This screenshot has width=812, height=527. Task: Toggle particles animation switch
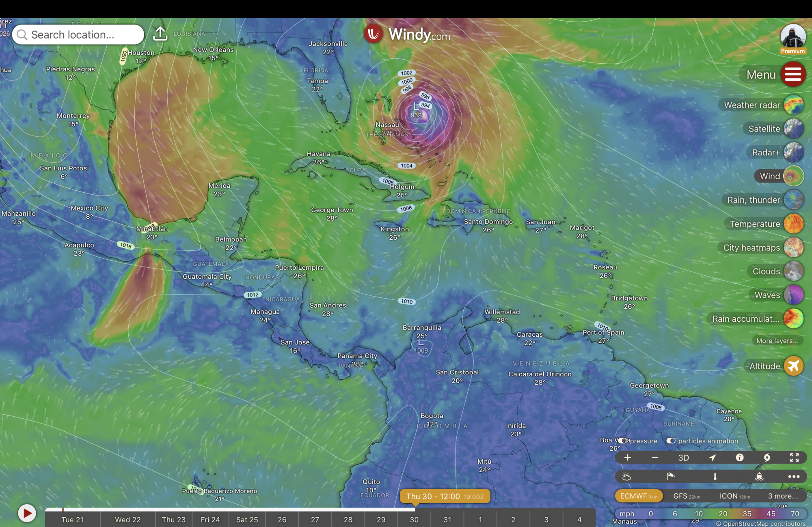pyautogui.click(x=671, y=441)
